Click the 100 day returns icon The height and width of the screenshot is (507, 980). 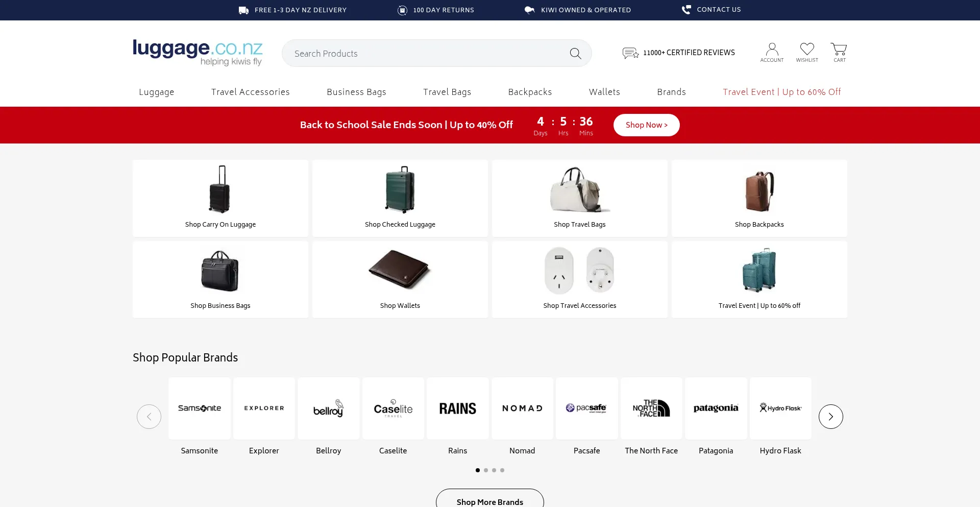(x=402, y=10)
